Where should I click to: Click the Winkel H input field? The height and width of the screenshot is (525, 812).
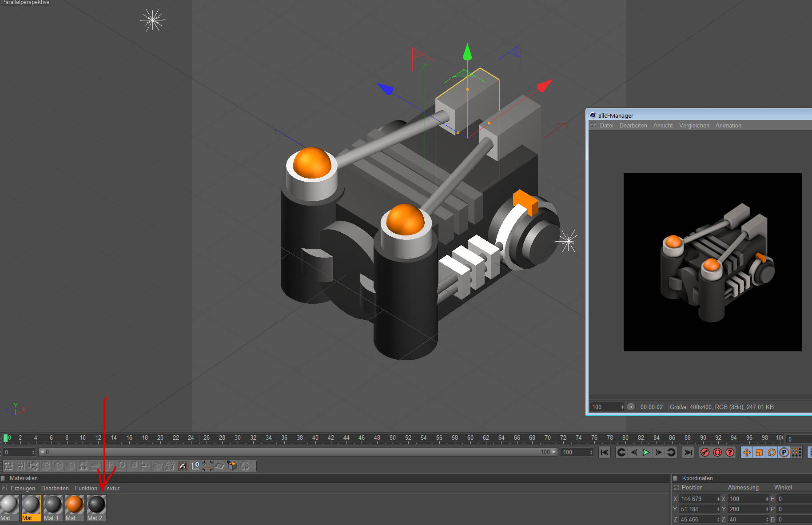(794, 499)
